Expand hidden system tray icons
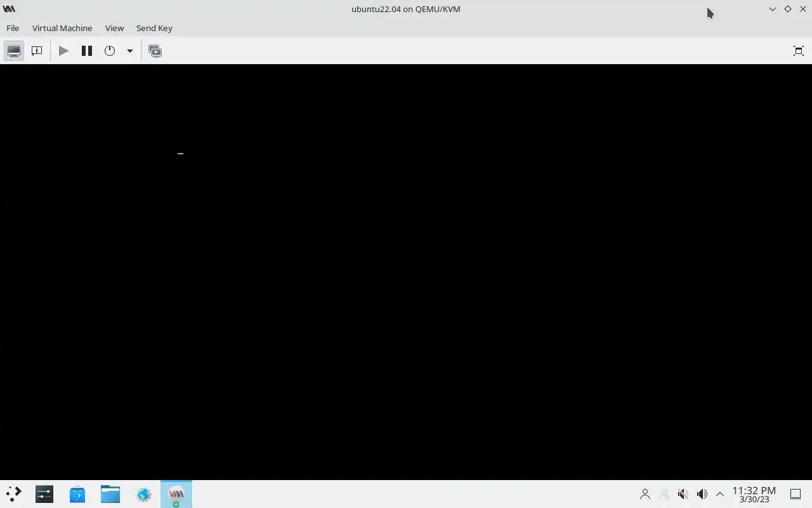The width and height of the screenshot is (812, 508). pos(720,494)
